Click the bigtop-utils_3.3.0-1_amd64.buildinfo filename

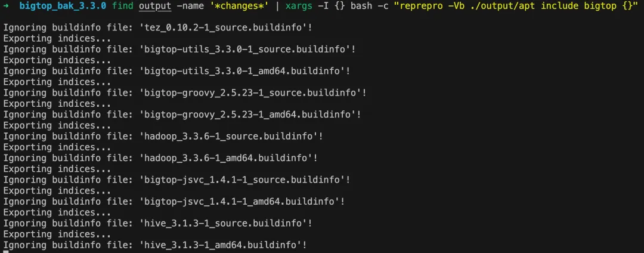(241, 71)
